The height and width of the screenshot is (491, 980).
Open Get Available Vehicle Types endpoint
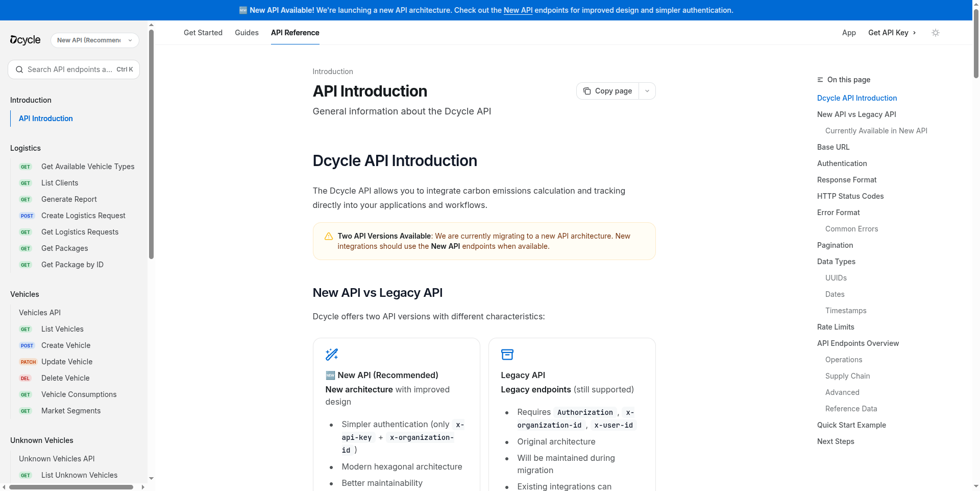click(88, 167)
